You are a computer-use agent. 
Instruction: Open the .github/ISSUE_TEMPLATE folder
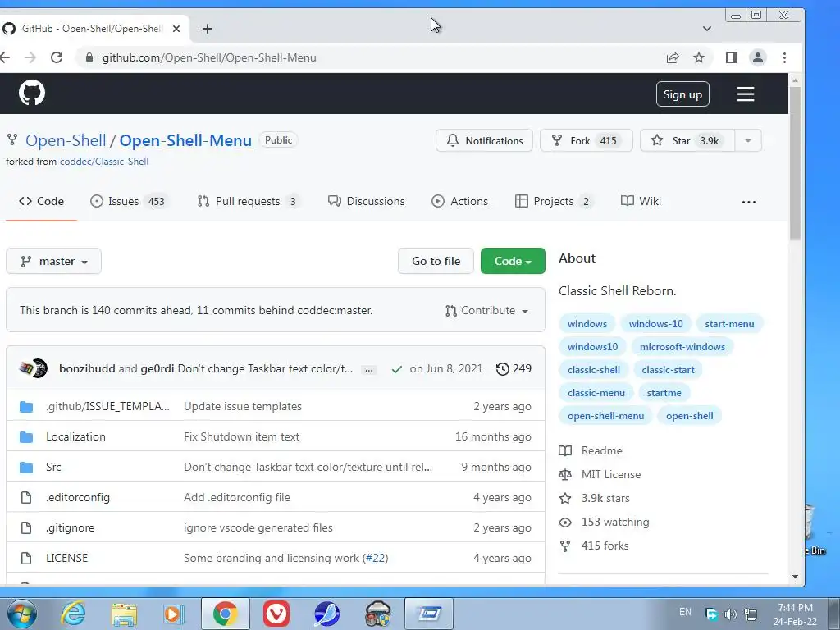107,406
